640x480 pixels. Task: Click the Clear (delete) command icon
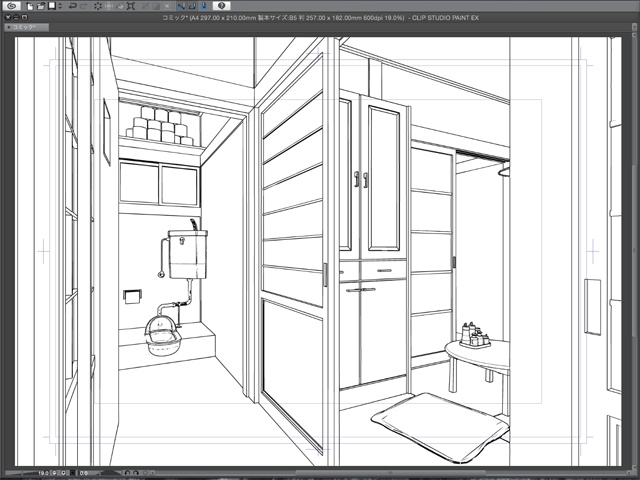98,6
